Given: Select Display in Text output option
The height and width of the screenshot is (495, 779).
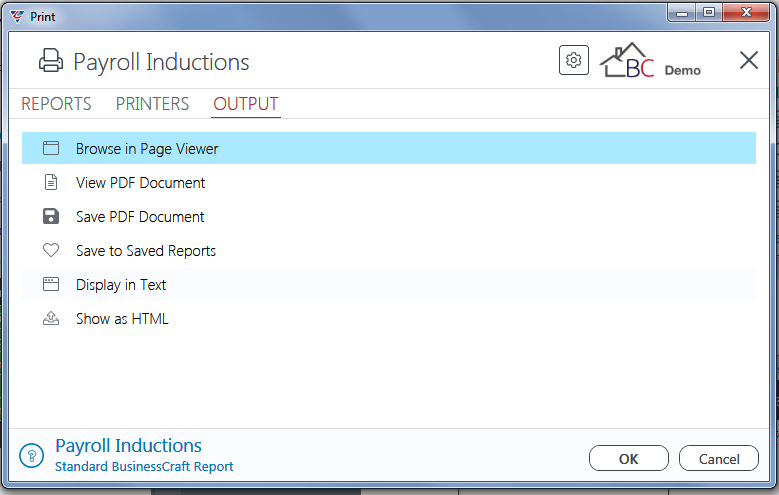Looking at the screenshot, I should click(389, 284).
